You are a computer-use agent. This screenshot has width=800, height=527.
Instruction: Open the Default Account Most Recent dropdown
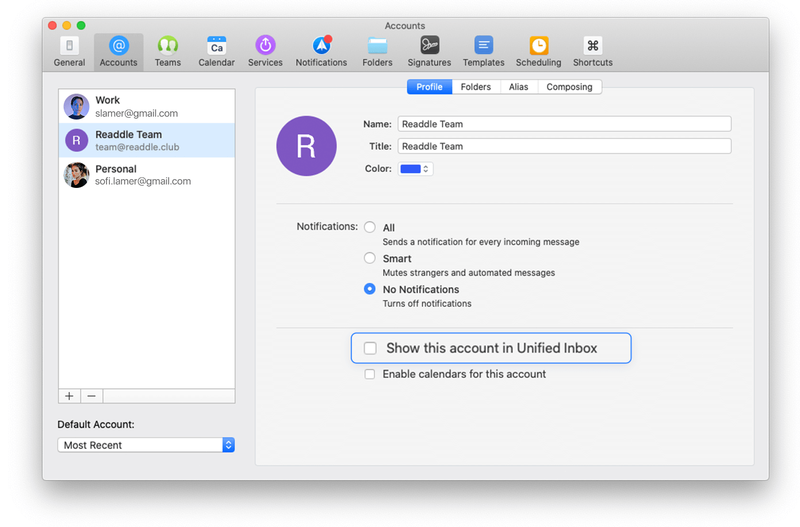[146, 445]
